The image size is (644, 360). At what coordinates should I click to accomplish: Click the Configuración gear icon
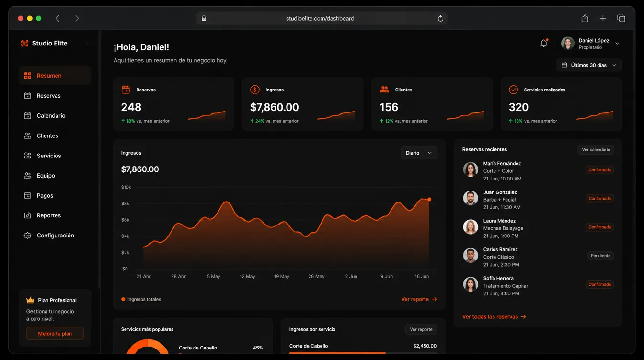coord(27,236)
